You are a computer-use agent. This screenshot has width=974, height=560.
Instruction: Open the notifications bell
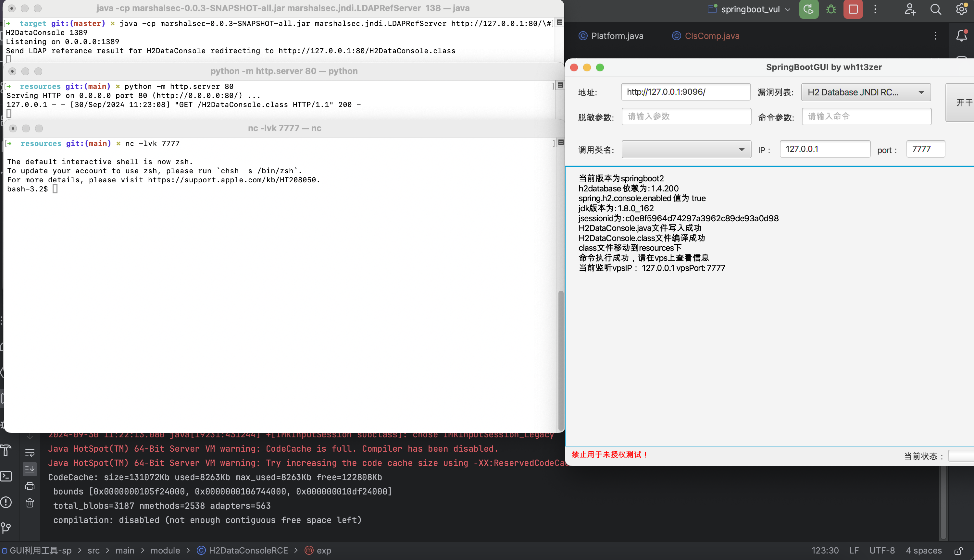click(x=961, y=36)
